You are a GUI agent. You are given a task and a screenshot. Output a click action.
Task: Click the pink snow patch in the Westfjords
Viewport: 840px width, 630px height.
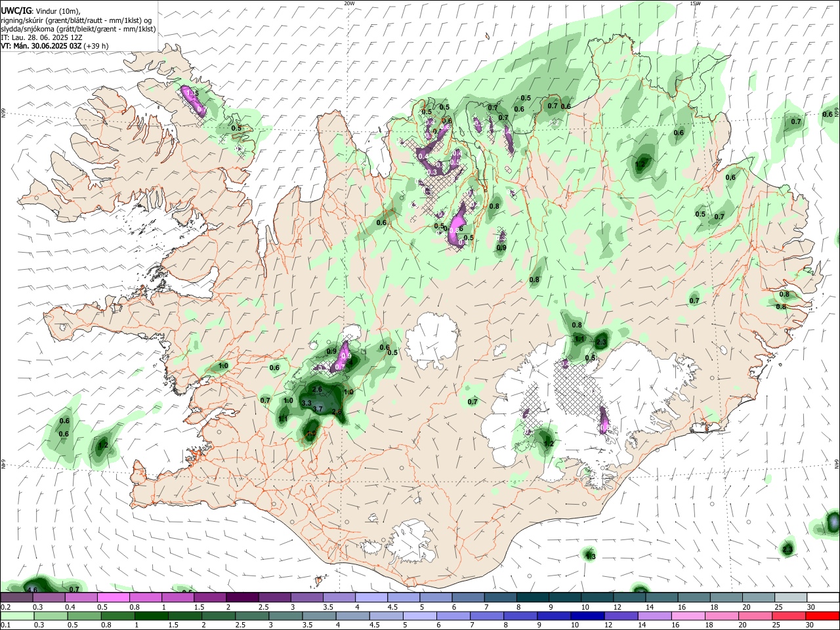tap(193, 101)
